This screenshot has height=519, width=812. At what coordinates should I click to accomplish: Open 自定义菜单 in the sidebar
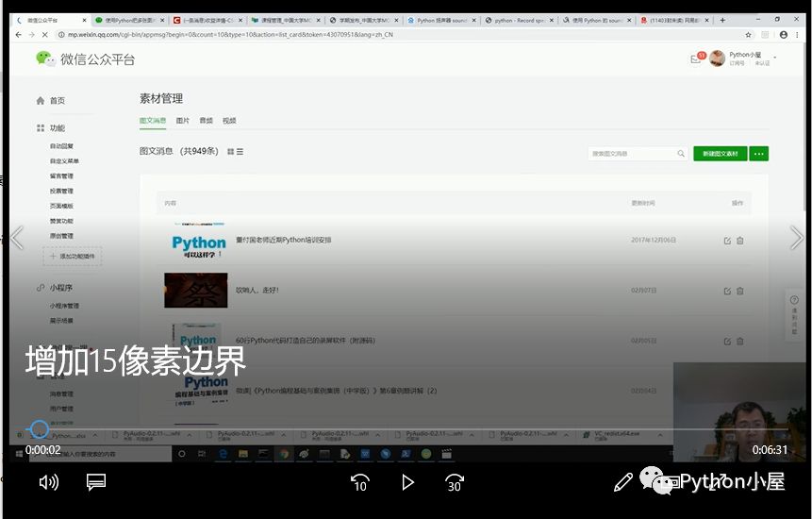(x=64, y=161)
